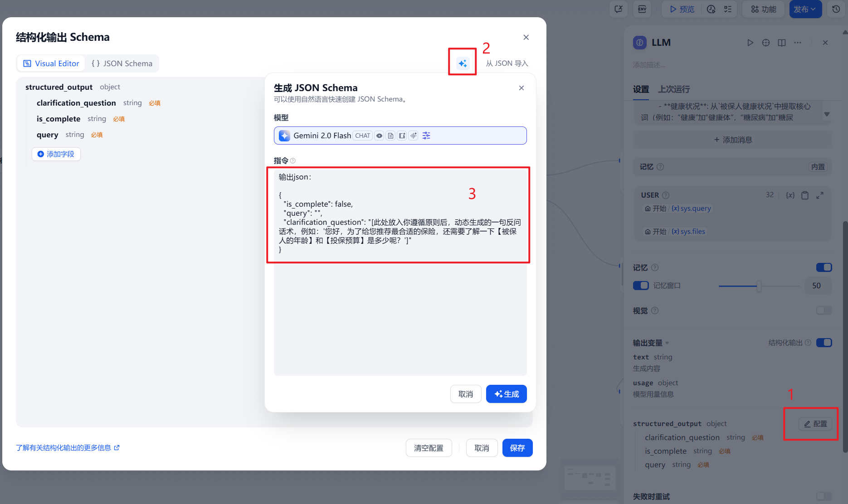
Task: Expand the USER prompt editor to fullscreen
Action: pos(820,195)
